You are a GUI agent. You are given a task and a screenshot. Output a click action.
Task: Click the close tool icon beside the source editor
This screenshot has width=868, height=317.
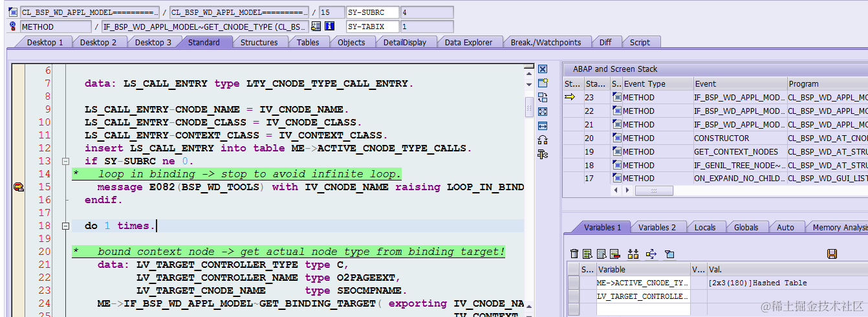tap(543, 69)
